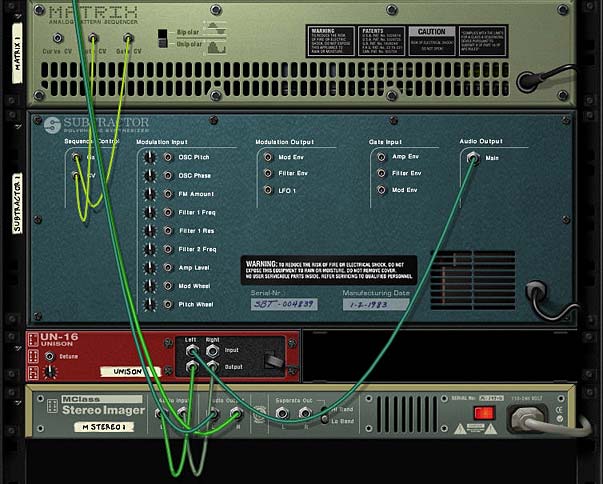The height and width of the screenshot is (484, 603).
Task: Click the UN-16 Right input jack
Action: 212,351
